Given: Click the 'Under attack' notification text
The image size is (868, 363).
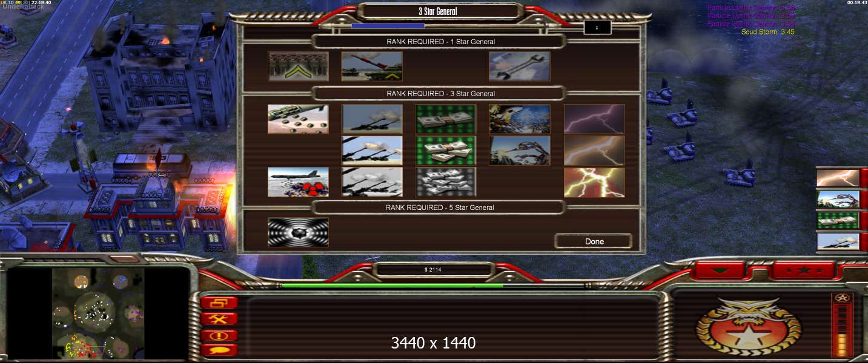Looking at the screenshot, I should pyautogui.click(x=23, y=7).
